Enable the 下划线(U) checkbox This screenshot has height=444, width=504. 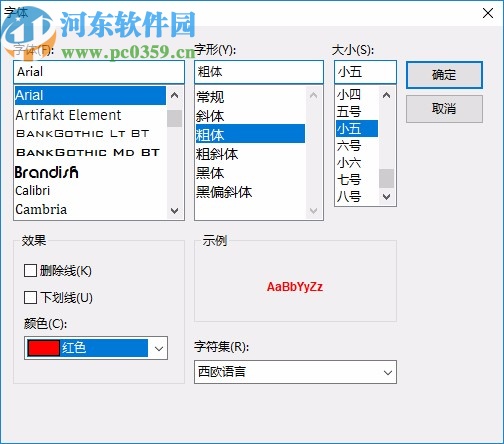[30, 297]
